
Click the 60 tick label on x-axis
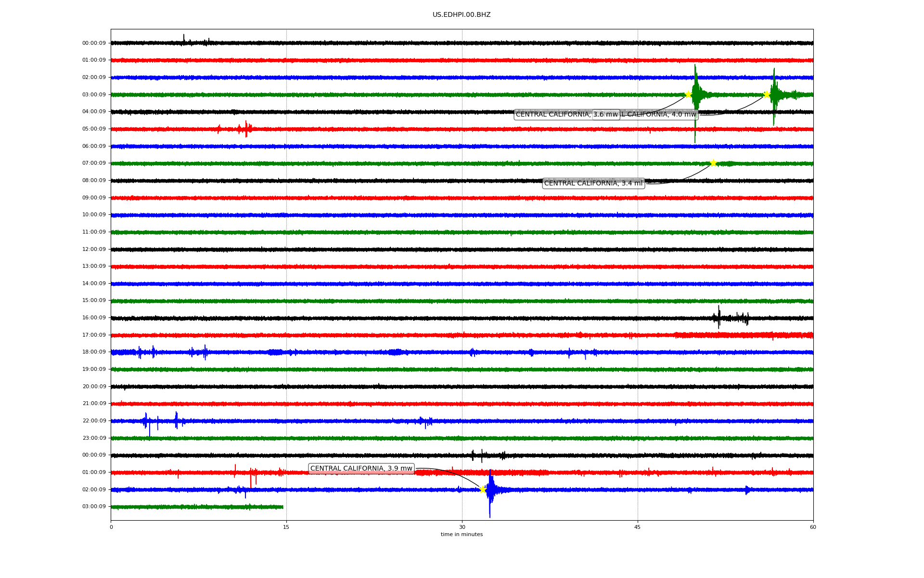(x=813, y=527)
